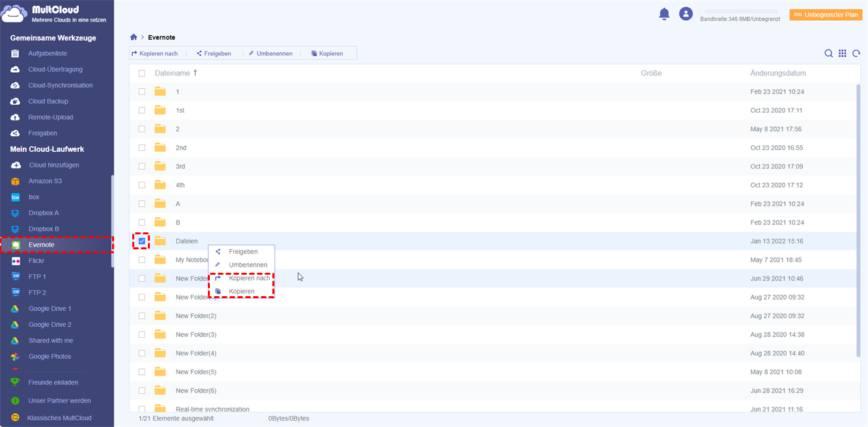Check the box for New Folder(3)

click(x=142, y=335)
